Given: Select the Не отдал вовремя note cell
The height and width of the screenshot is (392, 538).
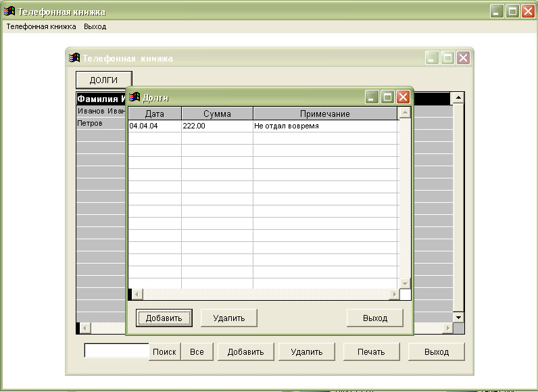Looking at the screenshot, I should coord(325,126).
